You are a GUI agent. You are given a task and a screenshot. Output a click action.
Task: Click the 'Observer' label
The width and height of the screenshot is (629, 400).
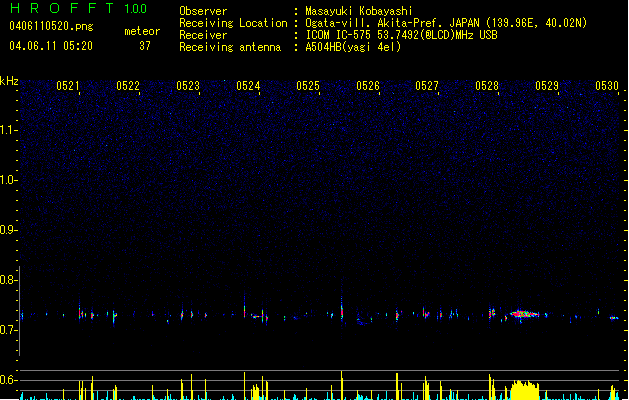tap(203, 11)
